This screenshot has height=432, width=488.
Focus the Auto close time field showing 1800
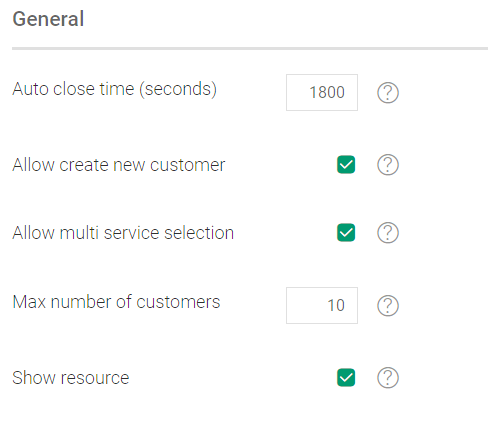(322, 92)
